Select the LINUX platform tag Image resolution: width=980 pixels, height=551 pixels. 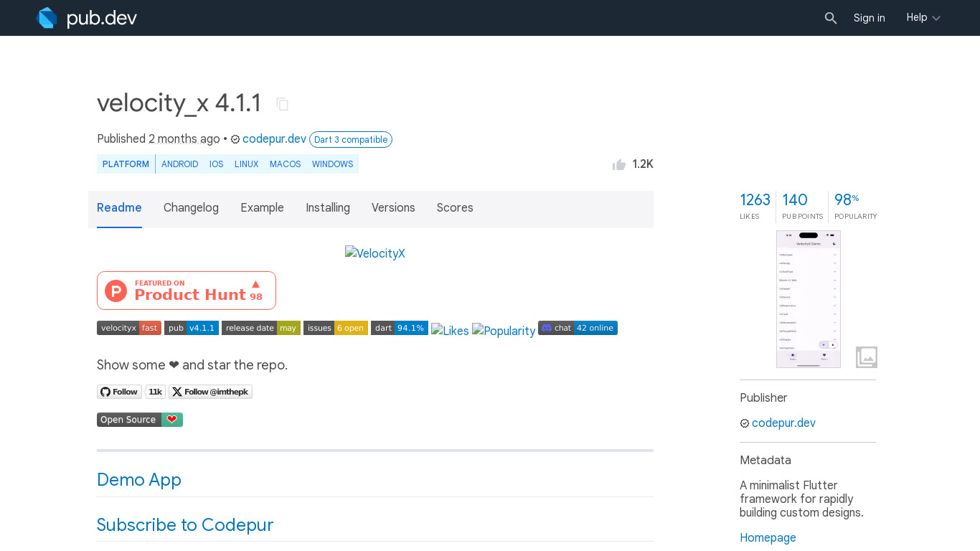246,164
